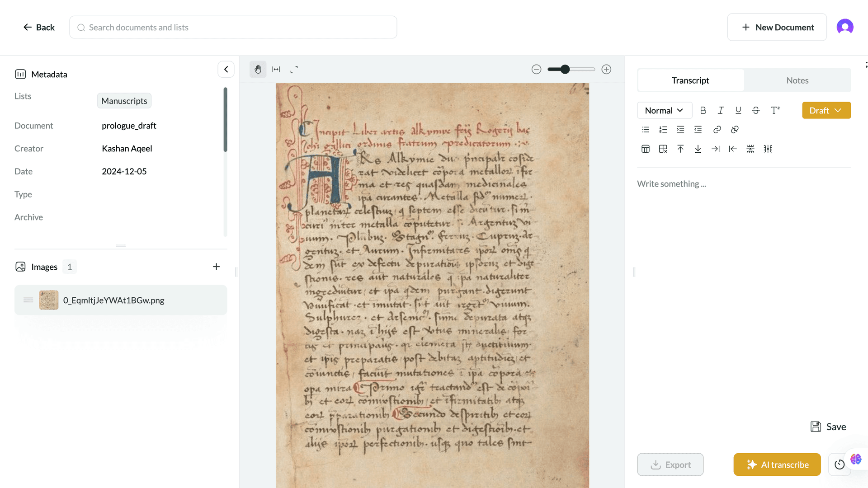The height and width of the screenshot is (488, 868).
Task: Click the zoom in plus icon
Action: 606,69
